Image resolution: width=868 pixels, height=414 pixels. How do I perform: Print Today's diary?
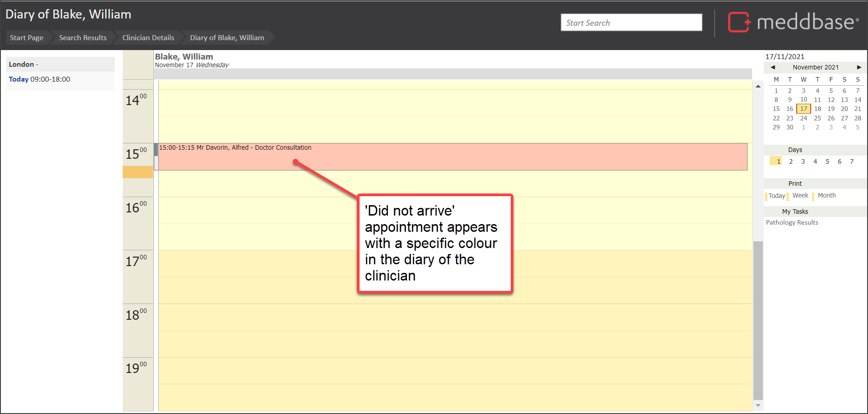point(776,196)
